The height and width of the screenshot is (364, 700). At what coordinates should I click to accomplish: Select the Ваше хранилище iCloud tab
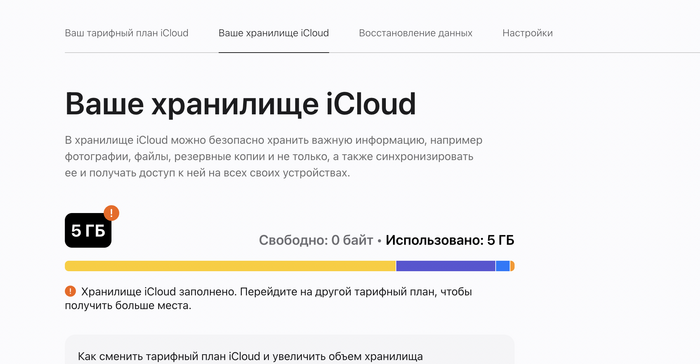[x=274, y=33]
